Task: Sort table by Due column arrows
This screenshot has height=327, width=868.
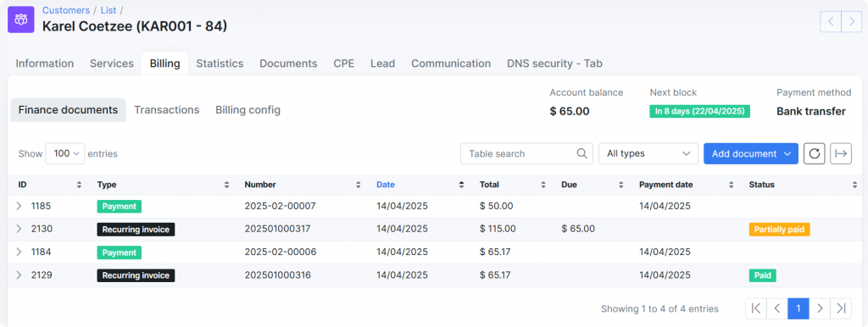Action: point(621,185)
